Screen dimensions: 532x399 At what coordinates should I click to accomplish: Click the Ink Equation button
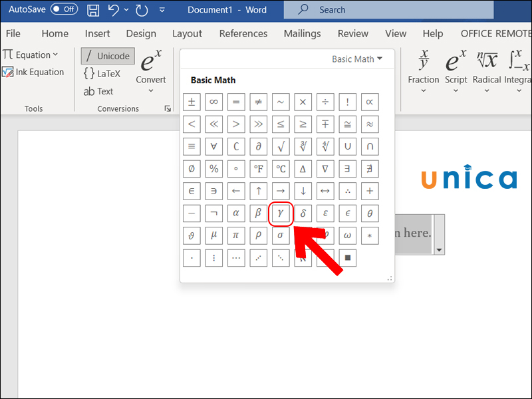(x=33, y=72)
